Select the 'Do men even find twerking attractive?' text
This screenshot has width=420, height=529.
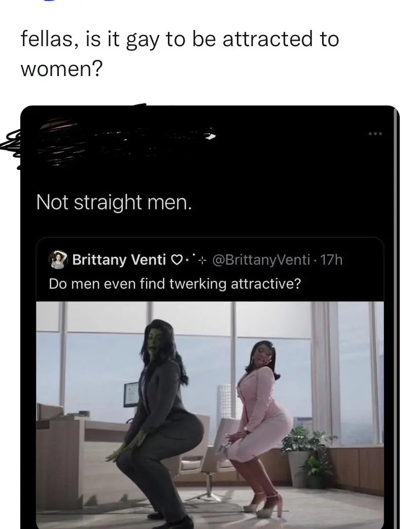pyautogui.click(x=175, y=284)
